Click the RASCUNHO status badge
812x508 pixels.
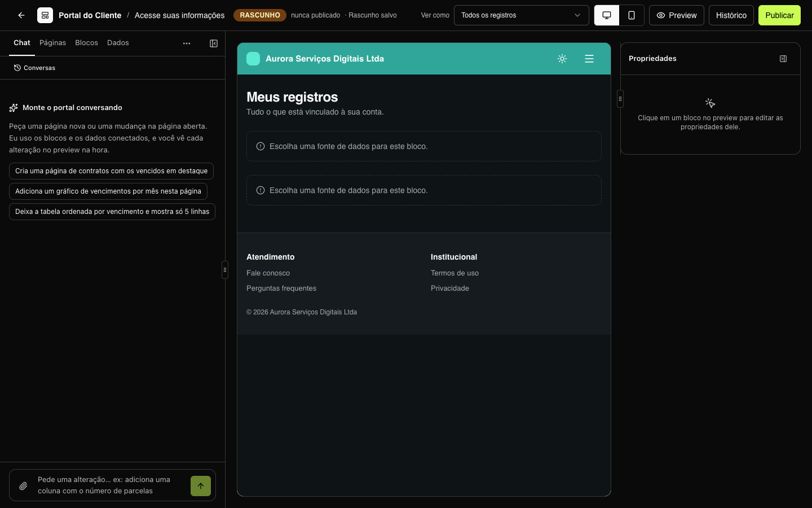pos(260,15)
